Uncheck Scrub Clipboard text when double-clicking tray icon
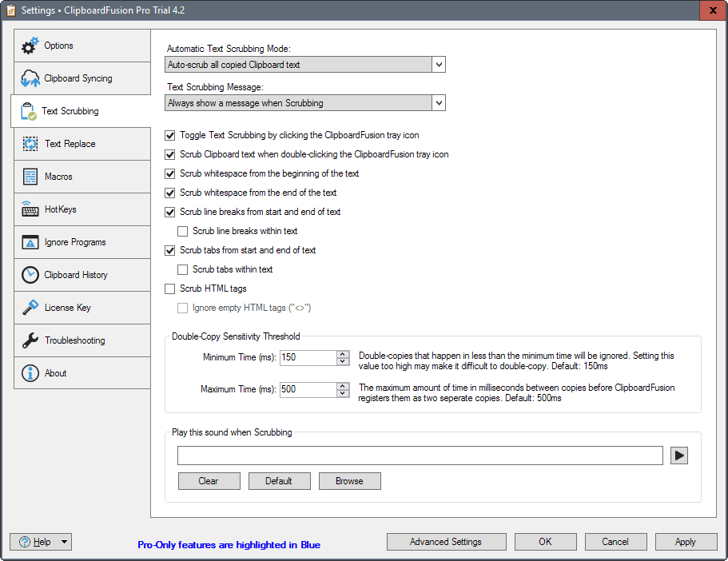 170,155
